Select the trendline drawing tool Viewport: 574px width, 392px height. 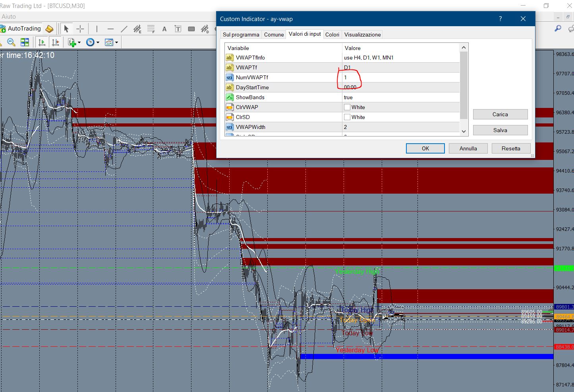124,29
